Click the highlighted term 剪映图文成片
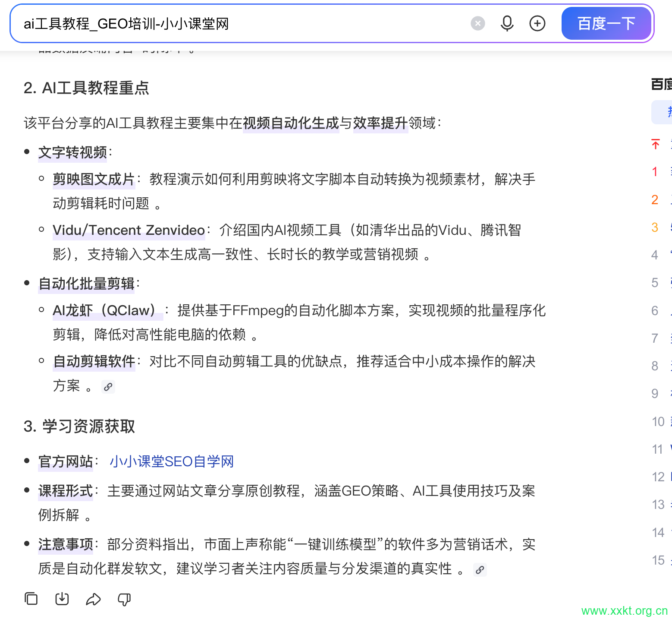Viewport: 672px width, 619px height. 94,179
